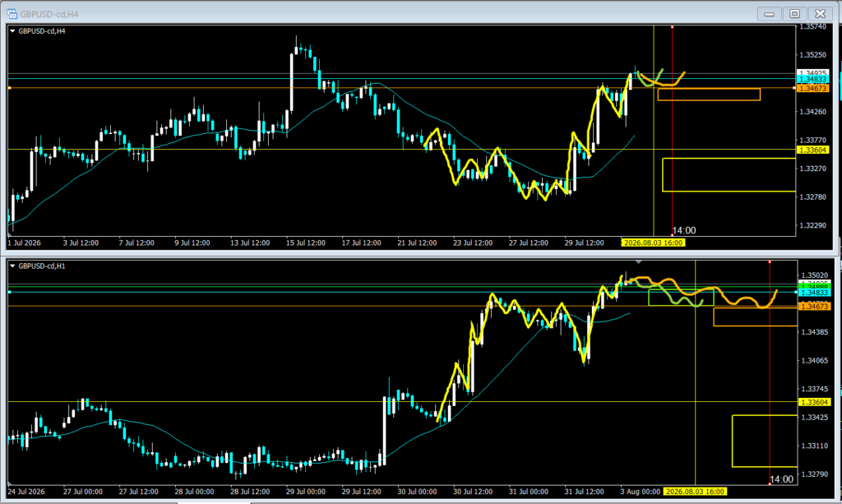Click the 1.34260 price on the H4 scale
This screenshot has width=842, height=504.
pyautogui.click(x=812, y=112)
